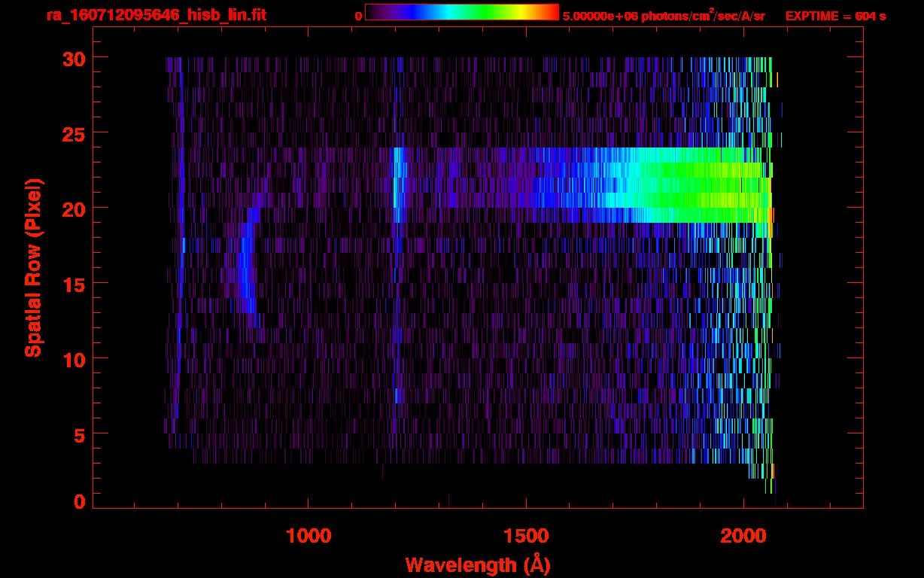Click the red end of the color bar
924x578 pixels.
551,12
